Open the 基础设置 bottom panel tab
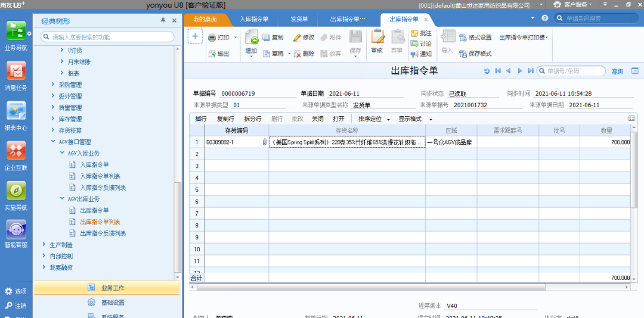644x318 pixels. point(107,303)
